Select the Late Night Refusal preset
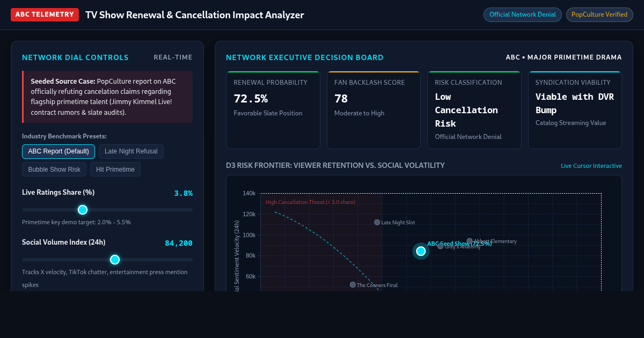Viewport: 644px width, 338px height. (x=131, y=151)
